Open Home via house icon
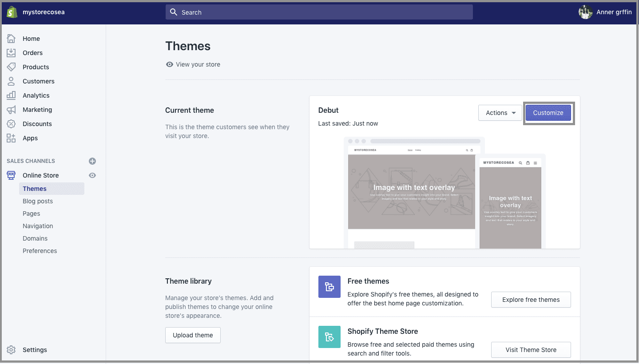 coord(11,39)
